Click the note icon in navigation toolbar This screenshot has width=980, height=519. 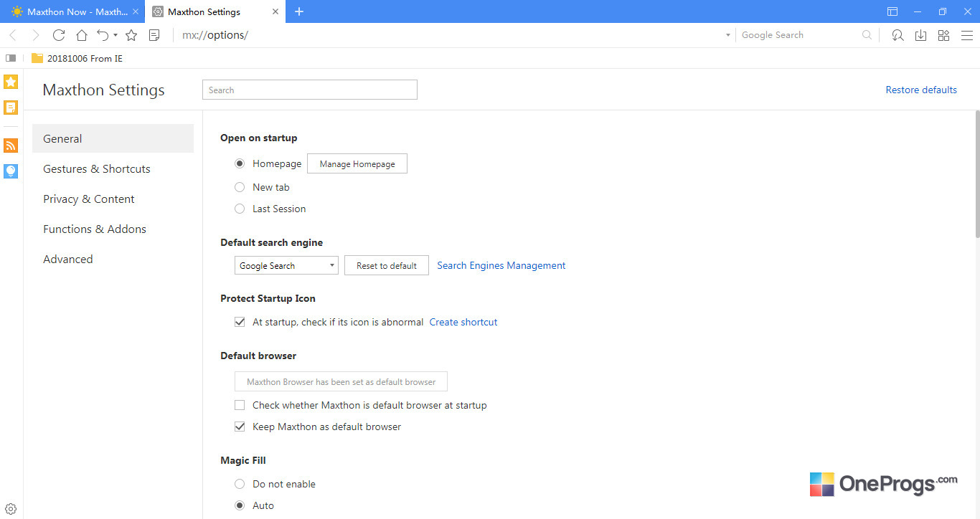click(154, 35)
